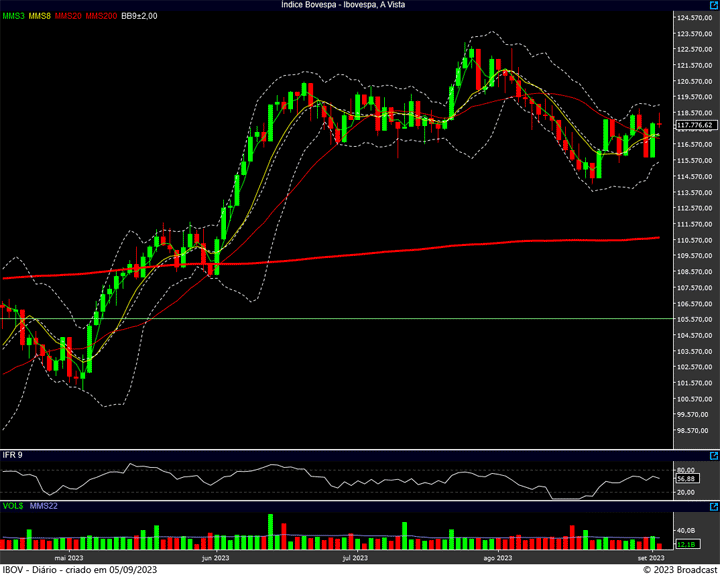Click the MMS22 volume average label

click(45, 507)
